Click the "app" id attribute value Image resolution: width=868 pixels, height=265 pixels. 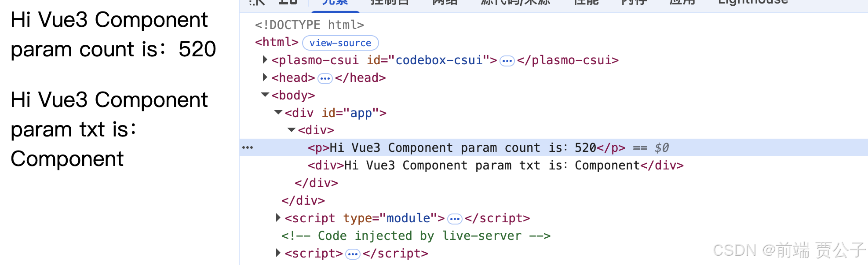[x=361, y=113]
